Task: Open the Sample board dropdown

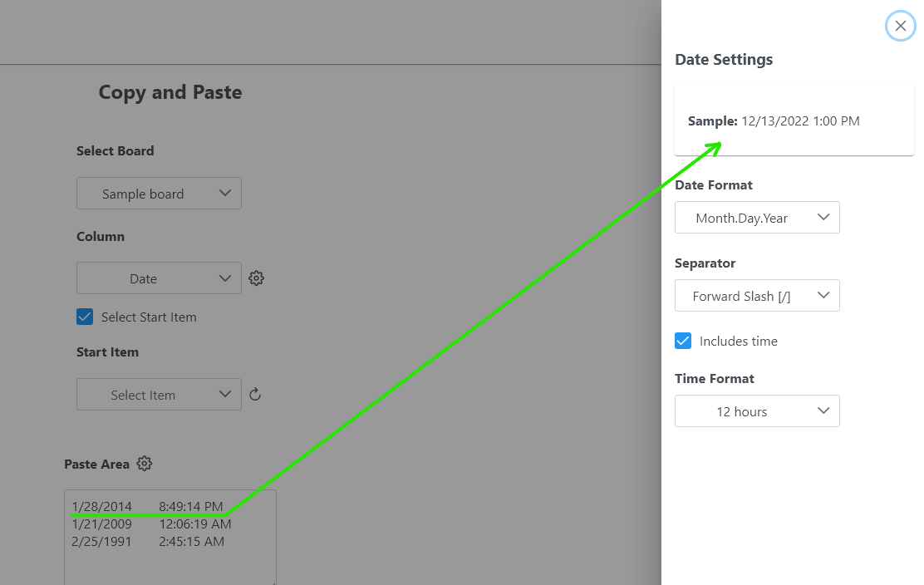Action: point(159,194)
